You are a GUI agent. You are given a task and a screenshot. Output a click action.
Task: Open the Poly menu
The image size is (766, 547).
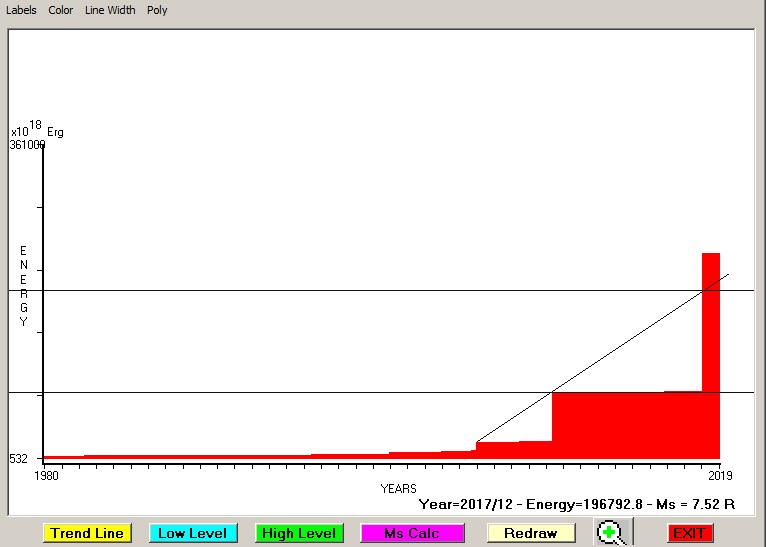click(x=157, y=10)
